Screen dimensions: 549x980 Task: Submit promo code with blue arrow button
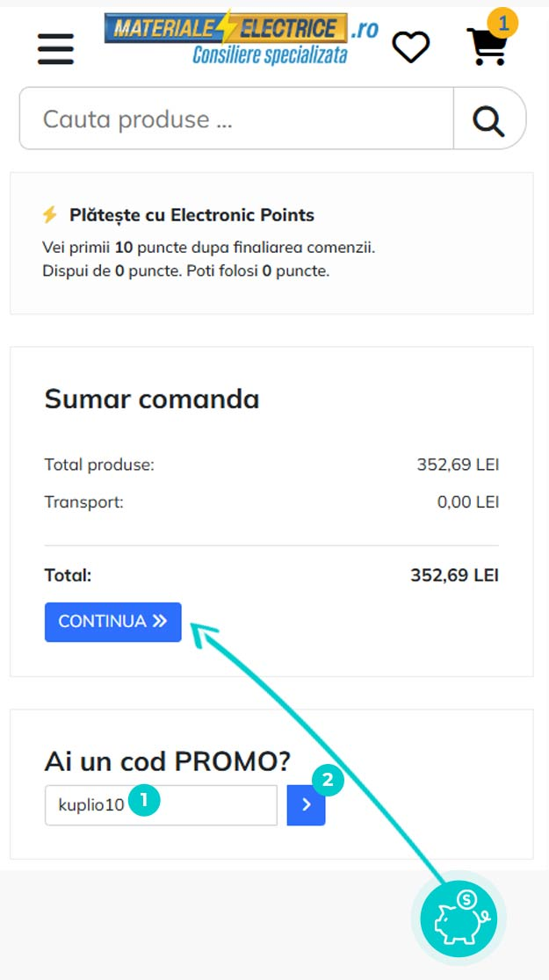(307, 805)
